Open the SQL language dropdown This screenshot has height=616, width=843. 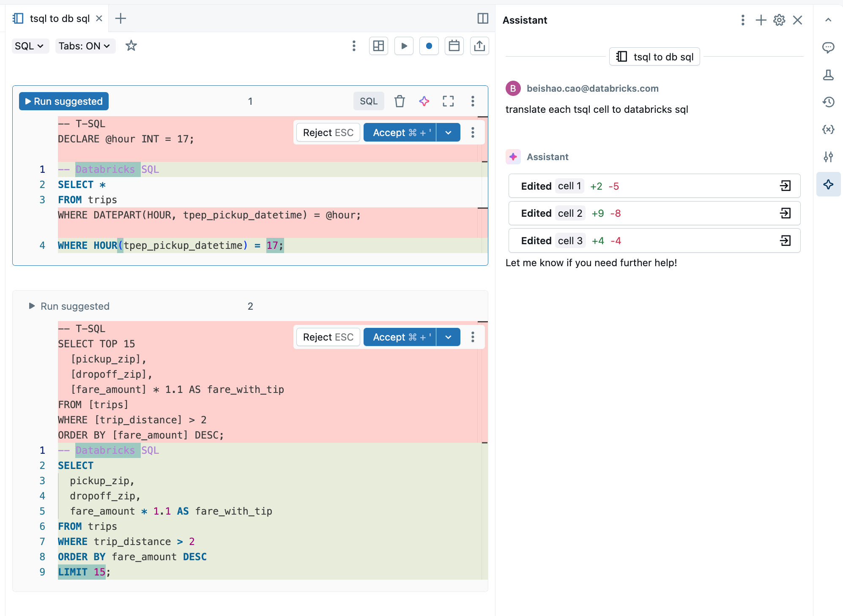29,46
